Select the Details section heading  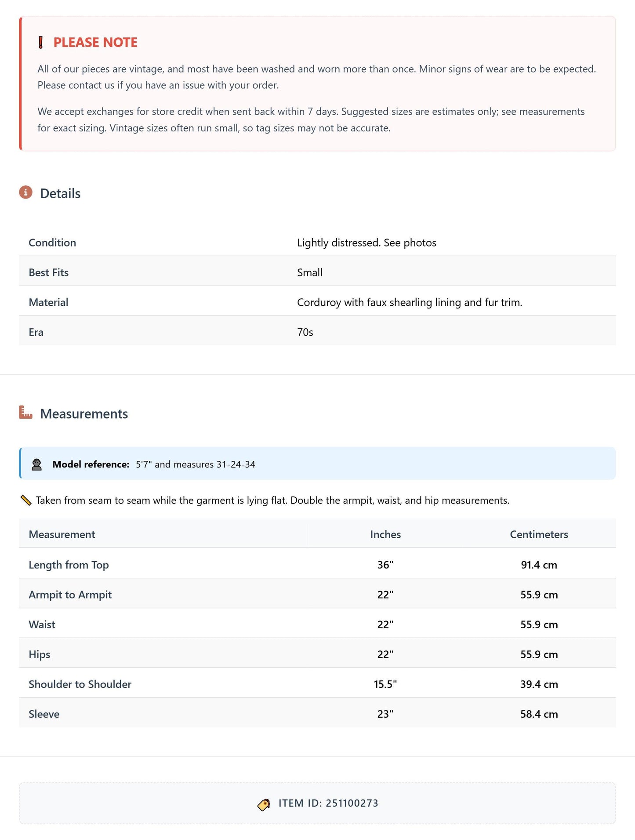point(60,193)
